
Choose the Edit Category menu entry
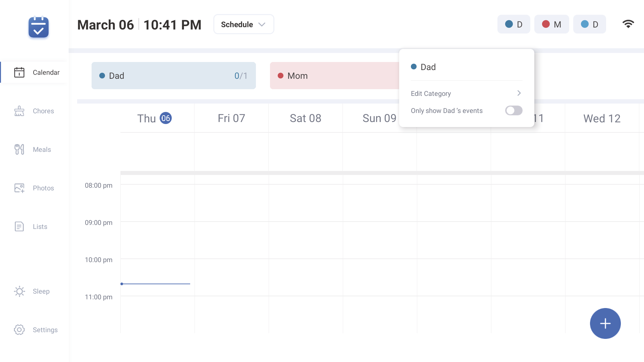[x=431, y=94]
